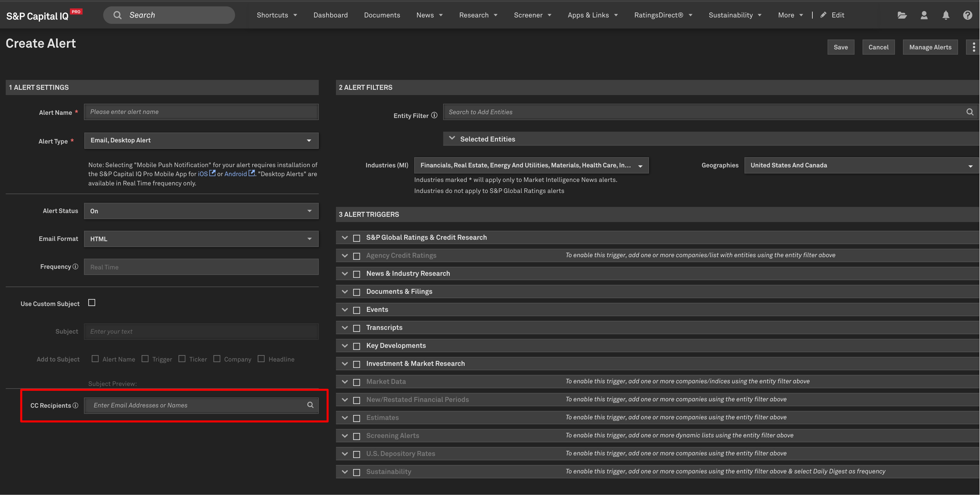Check the Documents & Filings trigger
The height and width of the screenshot is (495, 980).
point(356,292)
